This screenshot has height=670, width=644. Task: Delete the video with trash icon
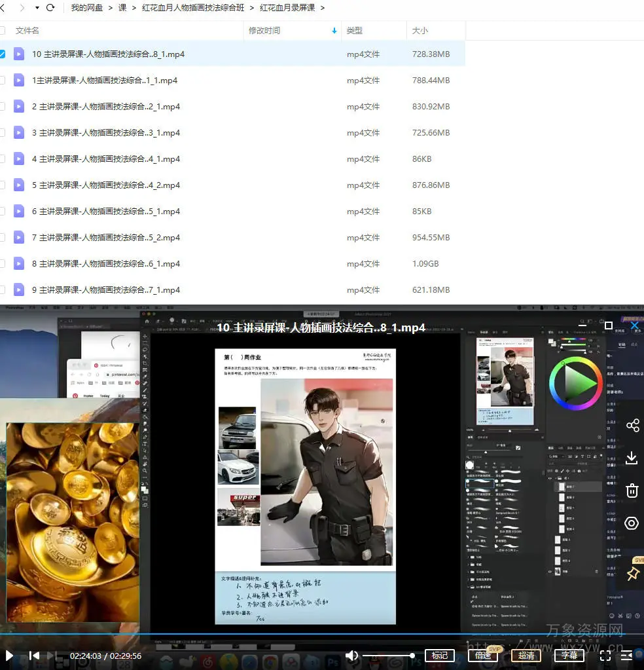632,491
